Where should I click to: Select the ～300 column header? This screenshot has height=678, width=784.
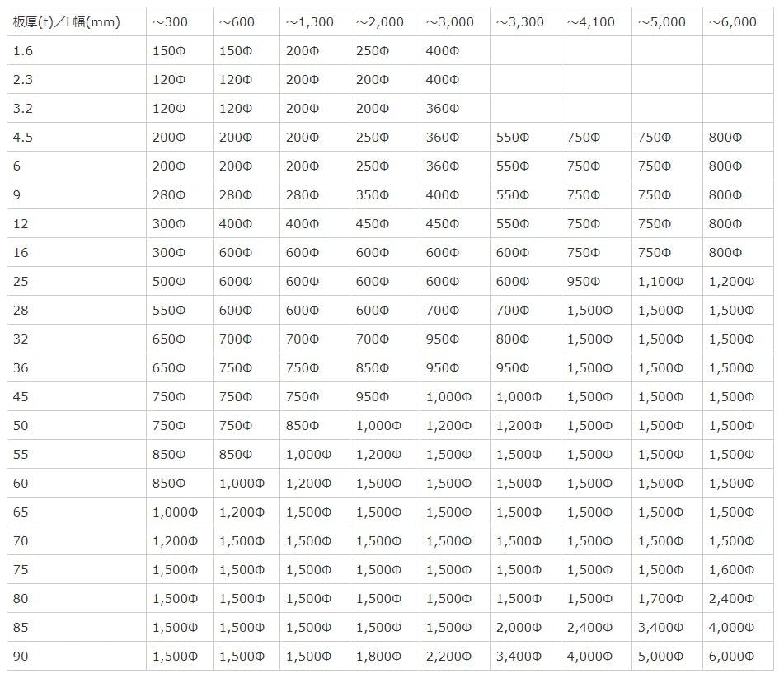[180, 21]
